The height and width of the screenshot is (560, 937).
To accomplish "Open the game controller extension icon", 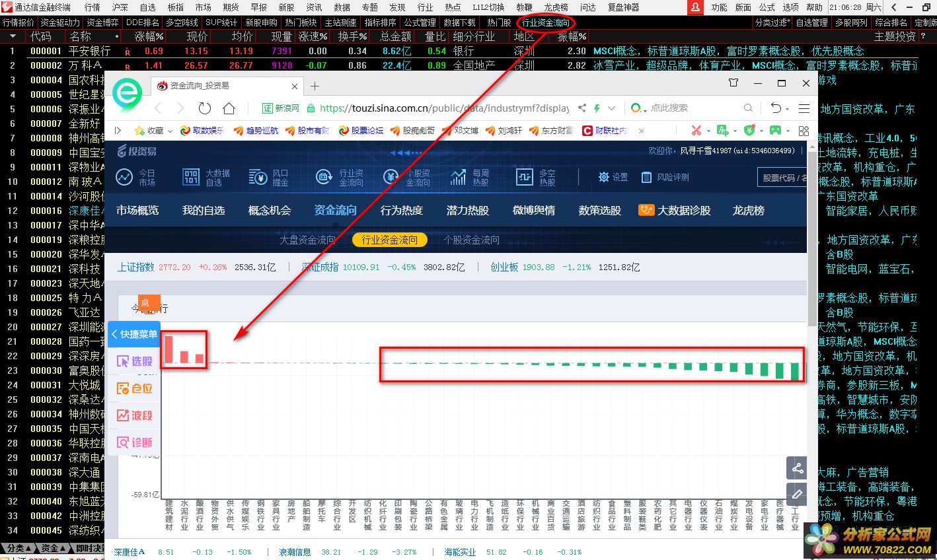I will pyautogui.click(x=775, y=130).
